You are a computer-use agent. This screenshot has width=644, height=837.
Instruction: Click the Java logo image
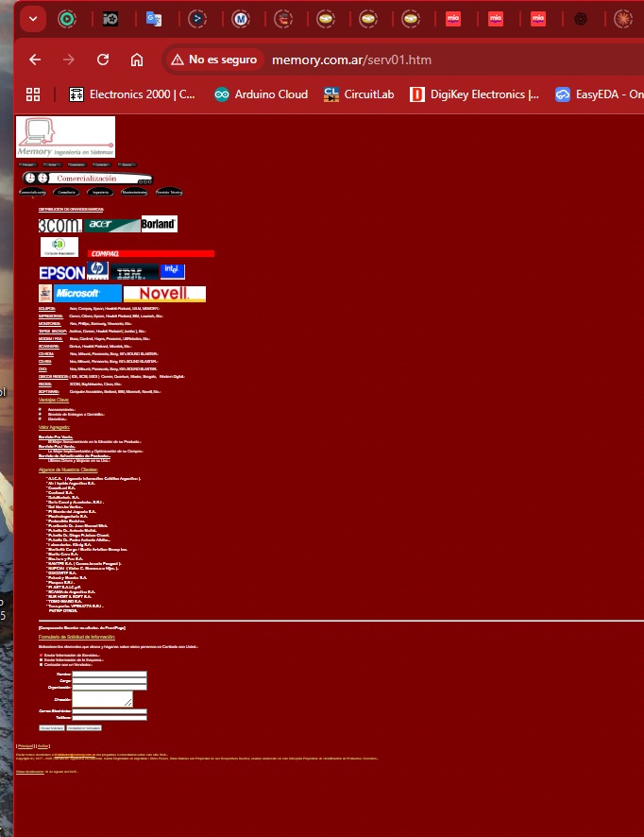[x=45, y=294]
